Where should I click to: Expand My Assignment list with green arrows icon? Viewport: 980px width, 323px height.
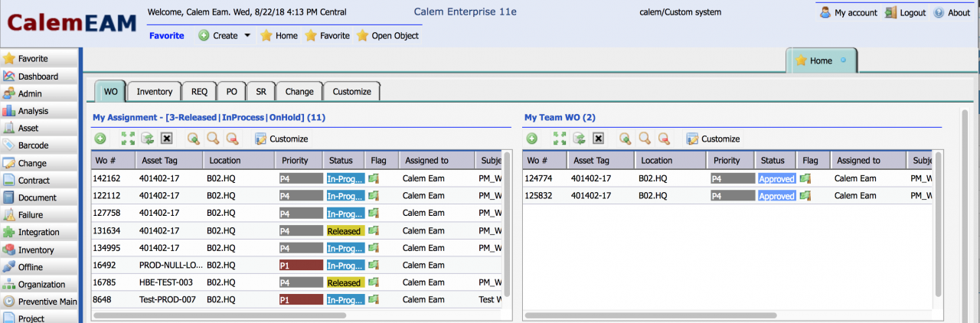(128, 139)
